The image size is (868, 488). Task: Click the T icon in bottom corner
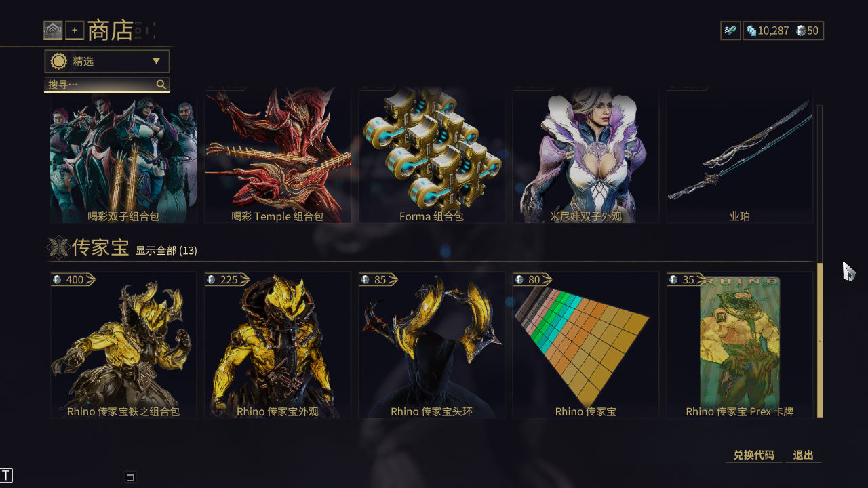pos(7,475)
